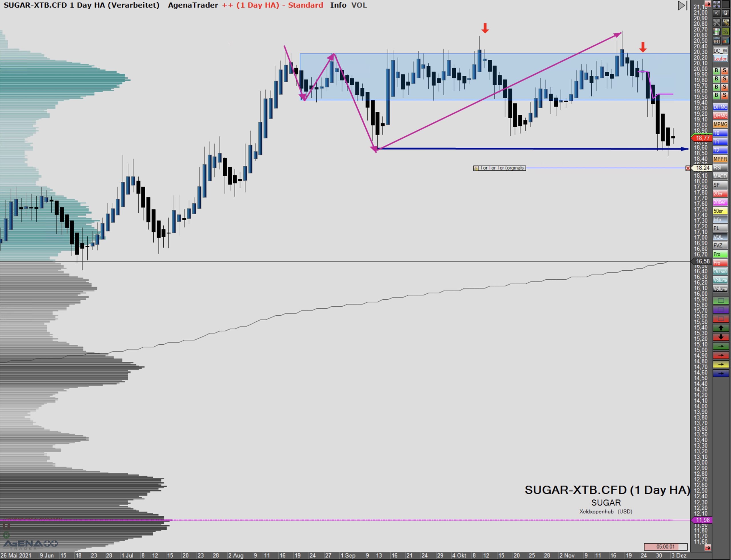This screenshot has height=560, width=731.
Task: Click the red pin icon above price scale
Action: point(708,4)
